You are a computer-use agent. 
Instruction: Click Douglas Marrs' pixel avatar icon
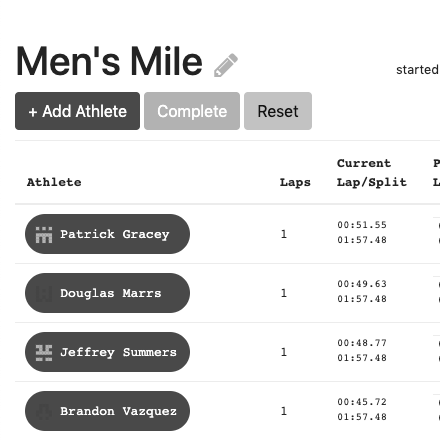pos(44,294)
